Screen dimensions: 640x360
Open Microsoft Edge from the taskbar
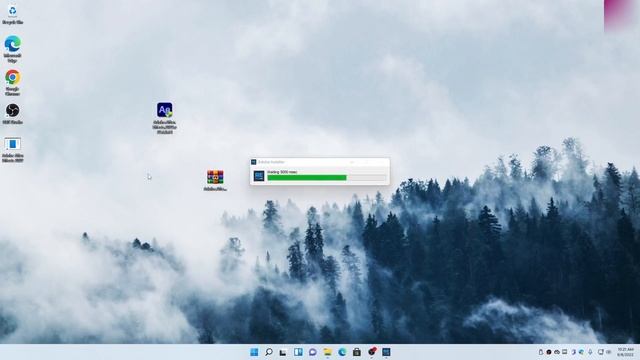coord(342,352)
